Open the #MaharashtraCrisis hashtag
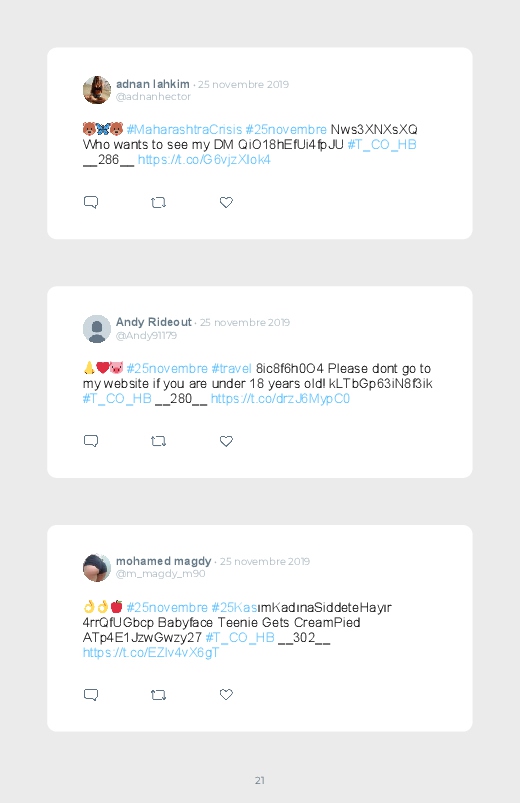520x803 pixels. point(184,129)
